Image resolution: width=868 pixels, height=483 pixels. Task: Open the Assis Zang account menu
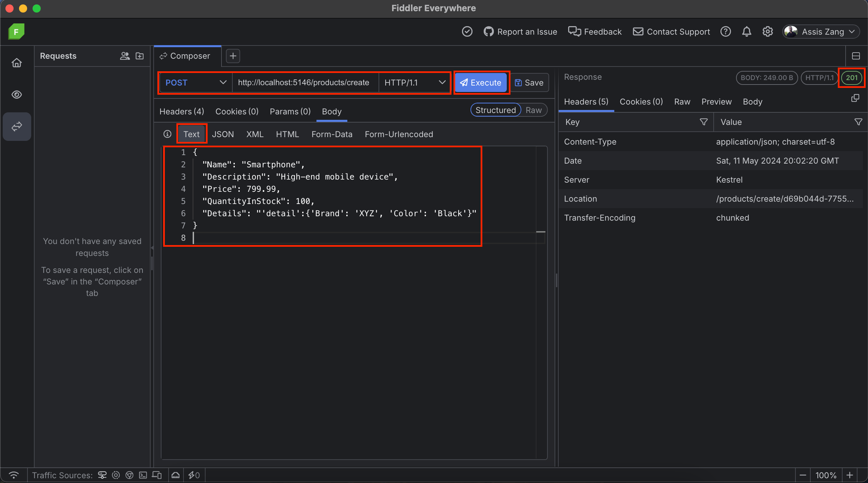[x=821, y=32]
